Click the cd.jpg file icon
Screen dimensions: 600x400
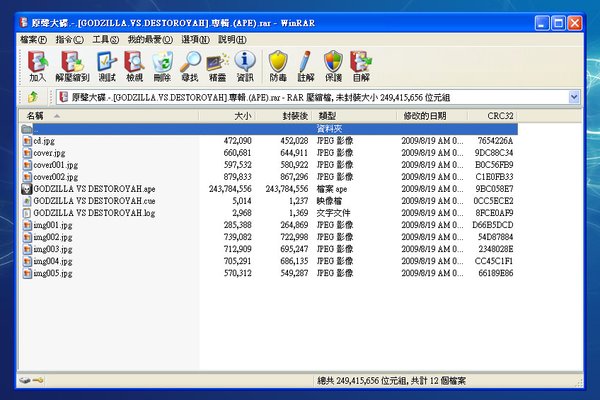click(x=27, y=141)
